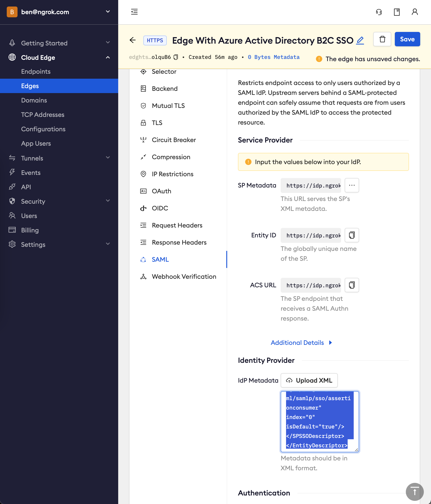Collapse the Cloud Edge section chevron
Image resolution: width=431 pixels, height=504 pixels.
coord(108,57)
